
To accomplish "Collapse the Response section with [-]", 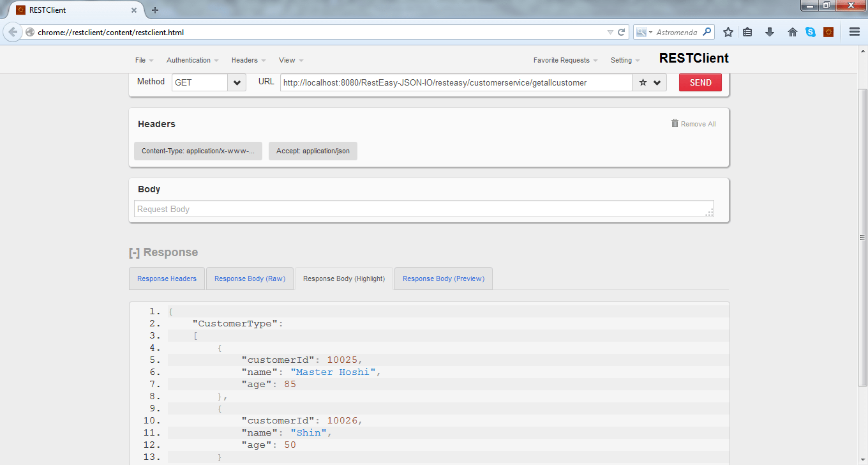I will tap(134, 252).
